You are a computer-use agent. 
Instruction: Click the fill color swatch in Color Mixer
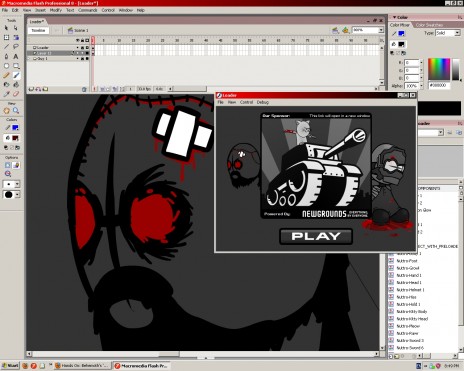point(401,44)
